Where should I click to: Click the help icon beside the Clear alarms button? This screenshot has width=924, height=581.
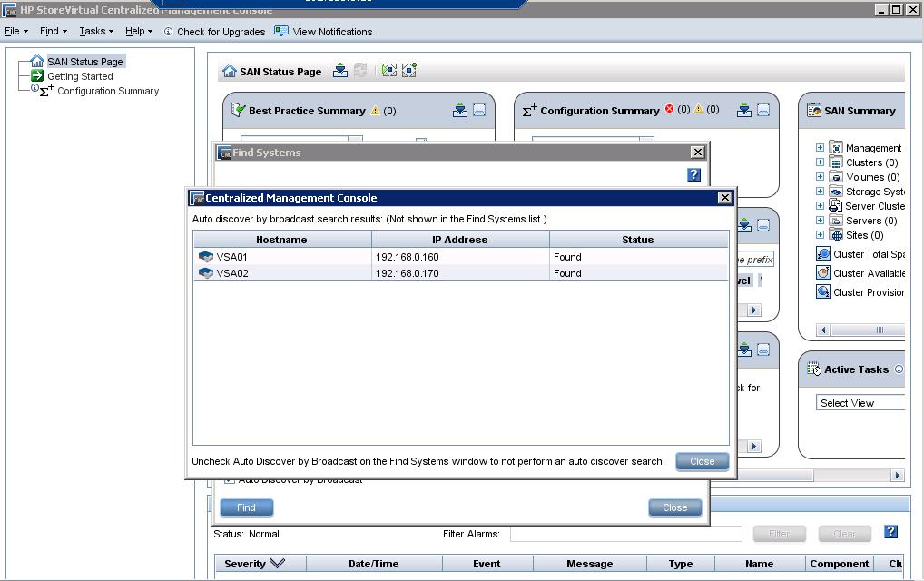[891, 531]
